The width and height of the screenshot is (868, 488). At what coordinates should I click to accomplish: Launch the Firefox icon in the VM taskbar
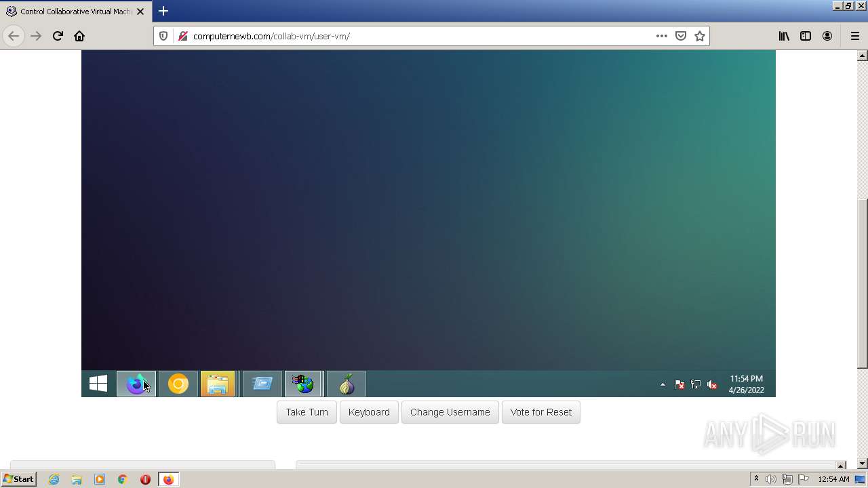(136, 384)
